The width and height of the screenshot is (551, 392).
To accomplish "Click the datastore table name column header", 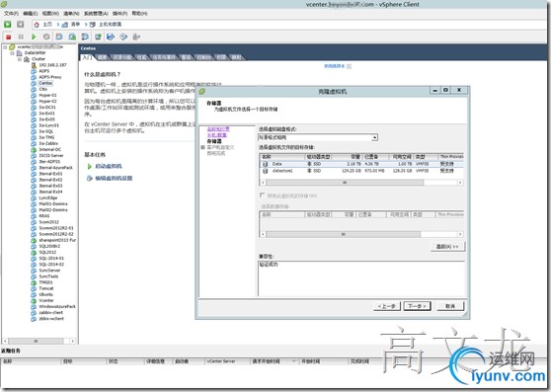I will click(x=282, y=157).
